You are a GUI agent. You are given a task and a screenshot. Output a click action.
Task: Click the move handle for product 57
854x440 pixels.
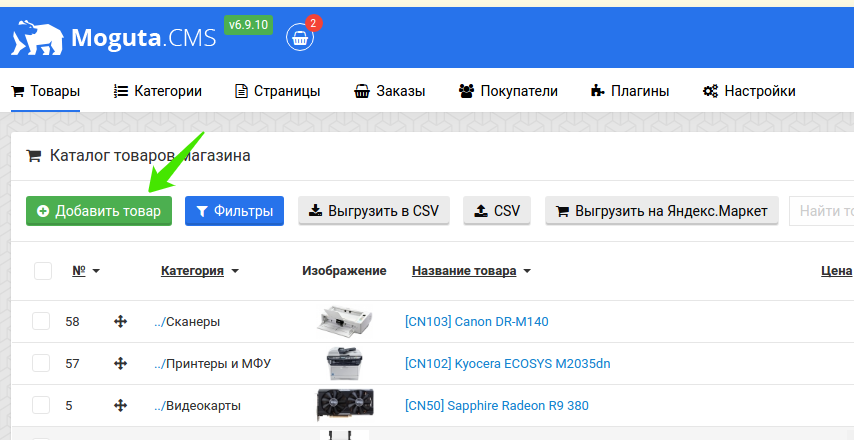click(x=120, y=363)
